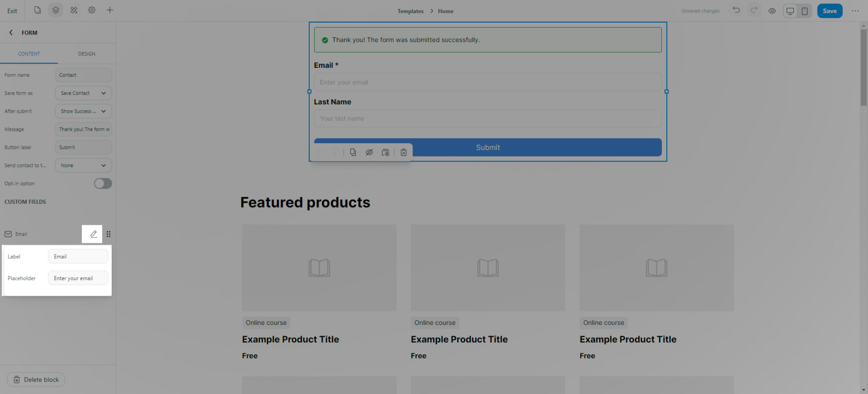The image size is (868, 394).
Task: Click the plus icon to add block
Action: (x=110, y=10)
